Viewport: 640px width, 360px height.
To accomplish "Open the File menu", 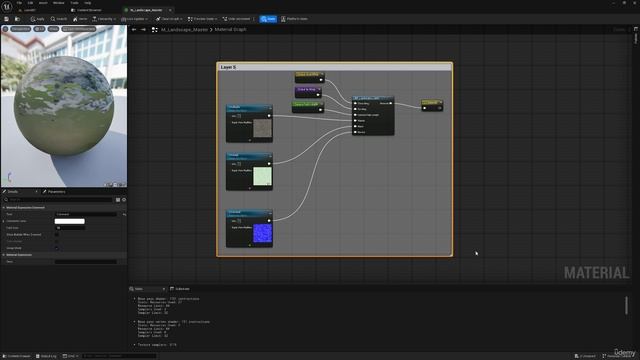I will pos(19,3).
